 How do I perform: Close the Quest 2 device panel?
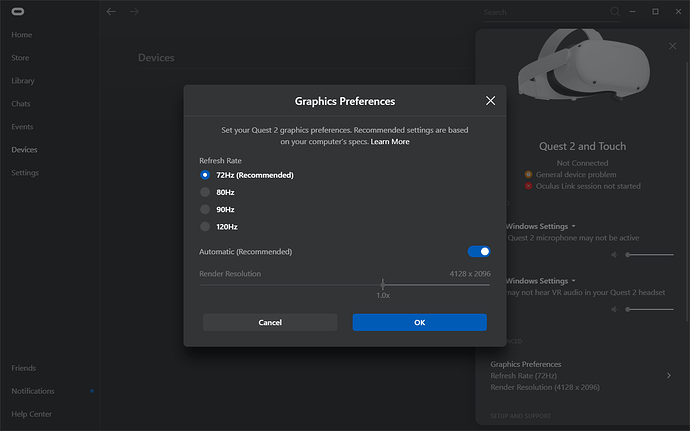click(x=672, y=46)
